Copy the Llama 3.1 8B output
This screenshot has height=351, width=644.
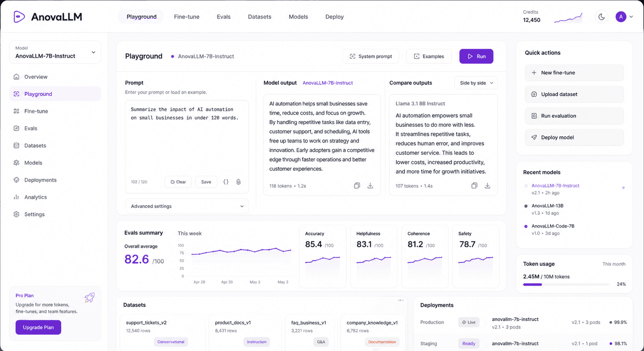pyautogui.click(x=475, y=186)
